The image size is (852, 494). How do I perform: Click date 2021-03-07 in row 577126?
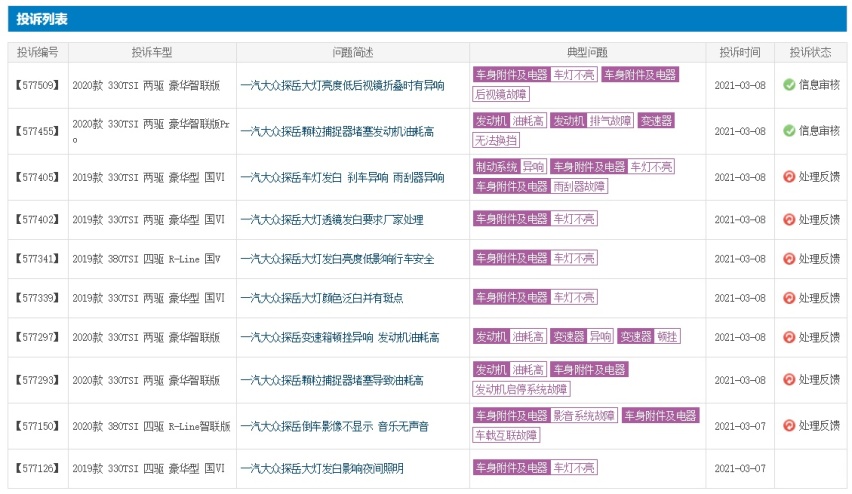tap(740, 468)
